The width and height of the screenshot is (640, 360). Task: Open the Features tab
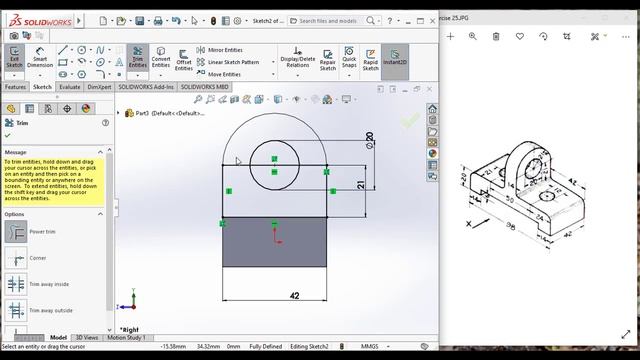16,87
